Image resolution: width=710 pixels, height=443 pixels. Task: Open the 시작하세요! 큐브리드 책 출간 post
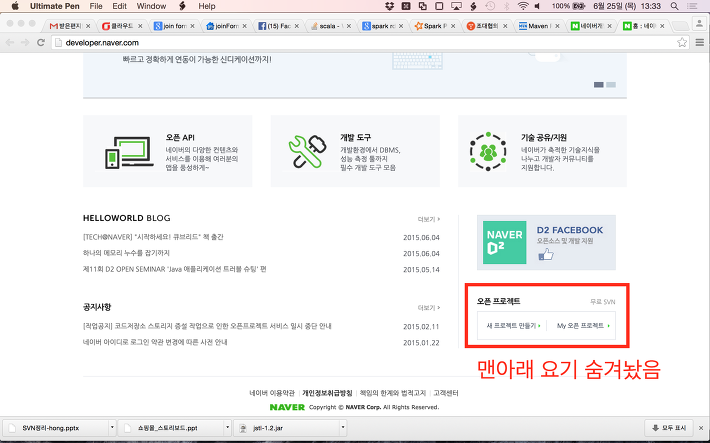[x=153, y=237]
